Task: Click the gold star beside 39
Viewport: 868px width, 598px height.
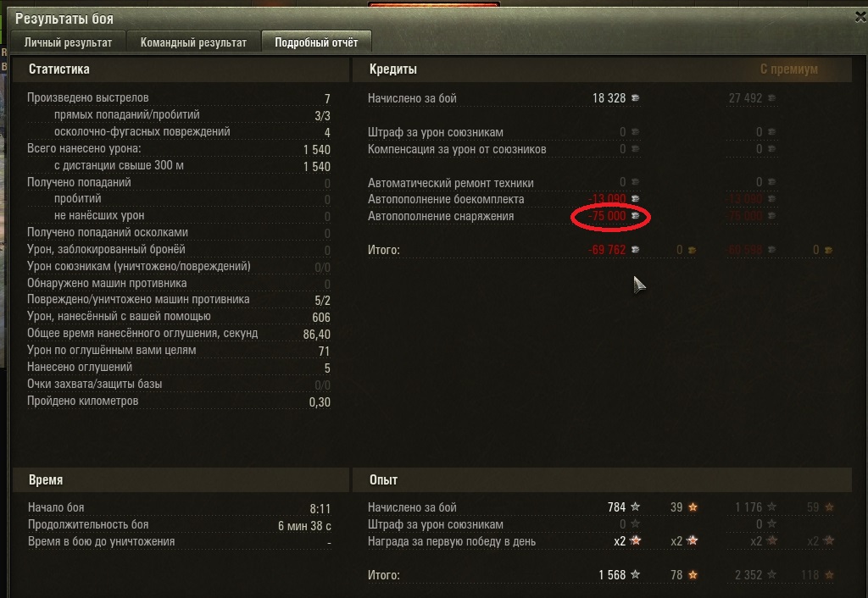Action: coord(693,507)
